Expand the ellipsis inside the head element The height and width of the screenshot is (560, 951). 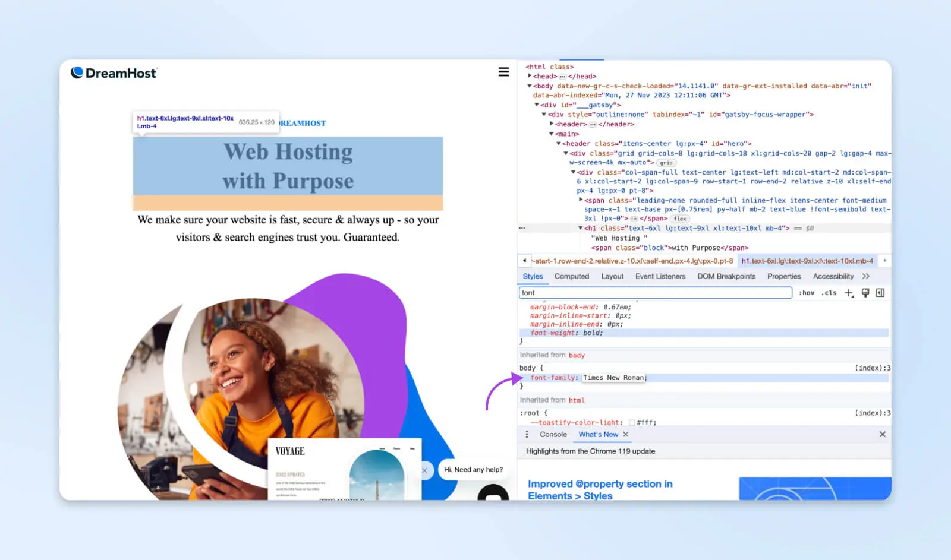pos(562,77)
